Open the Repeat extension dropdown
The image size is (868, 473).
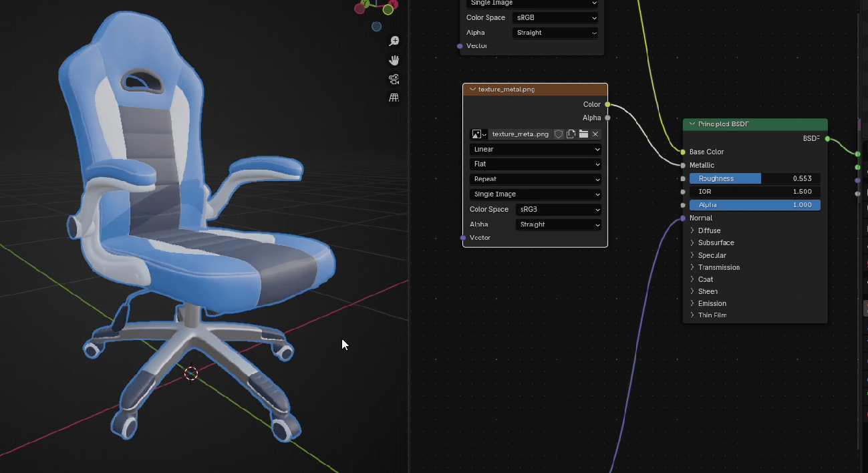pos(535,179)
